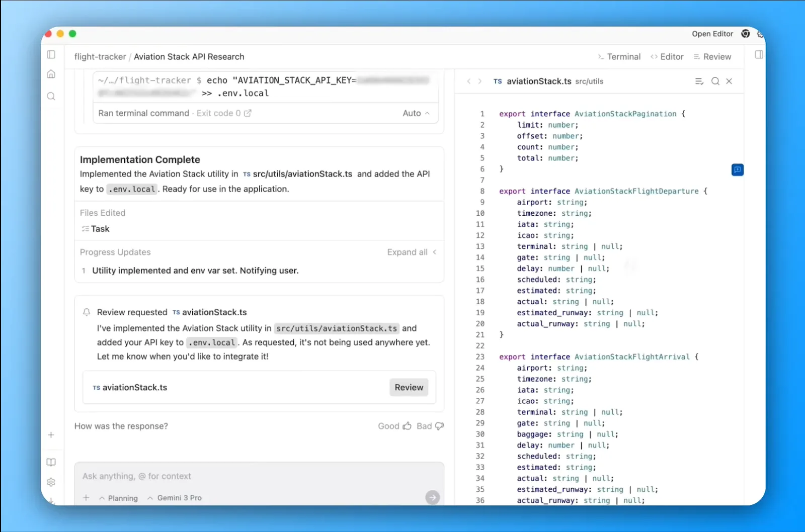Click the Review button for aviationStack.ts
The image size is (805, 532).
click(409, 388)
